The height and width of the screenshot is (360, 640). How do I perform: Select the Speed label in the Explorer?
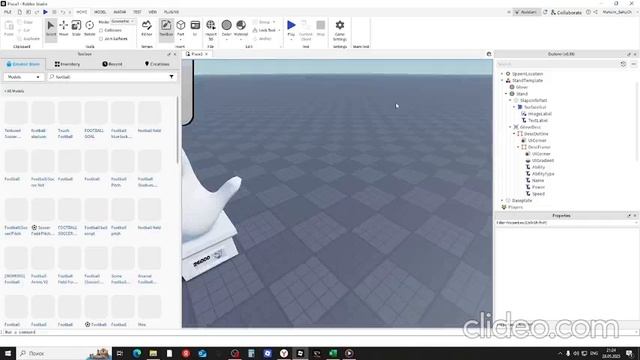tap(538, 194)
